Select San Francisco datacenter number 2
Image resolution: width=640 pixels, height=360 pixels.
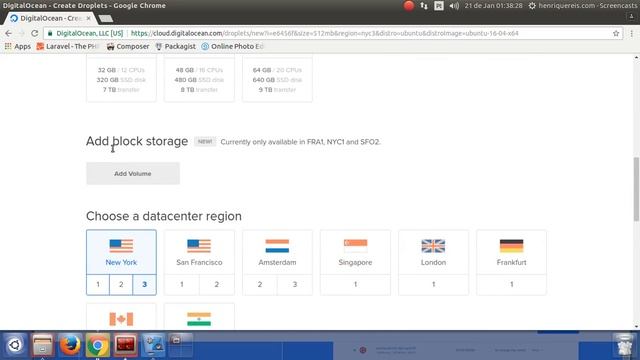(x=217, y=284)
